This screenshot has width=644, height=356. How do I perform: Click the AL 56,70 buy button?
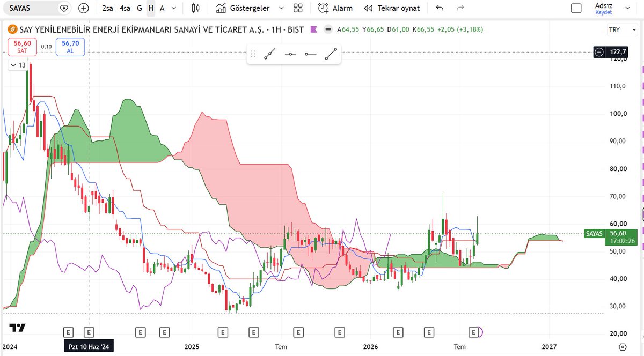[x=70, y=47]
